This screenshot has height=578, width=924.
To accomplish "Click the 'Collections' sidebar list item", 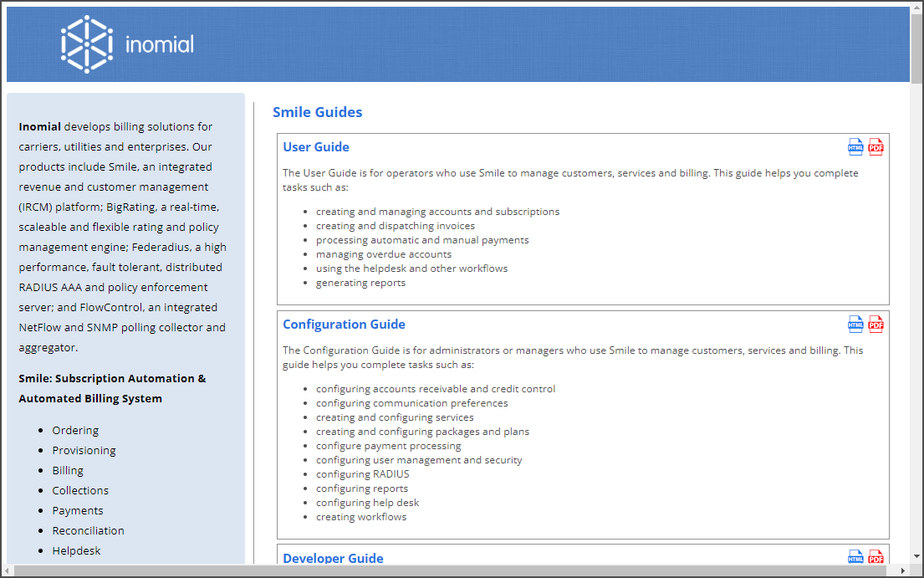I will 80,490.
